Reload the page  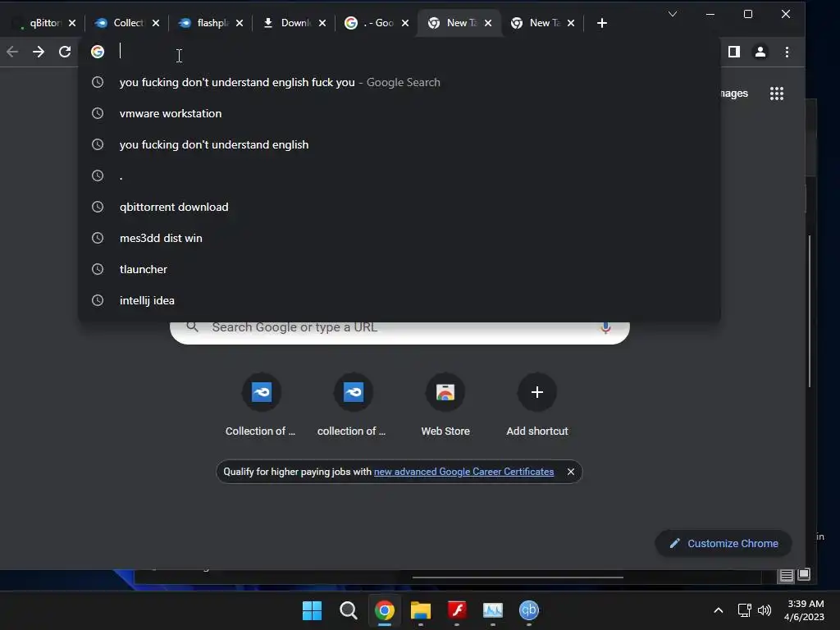(x=65, y=52)
